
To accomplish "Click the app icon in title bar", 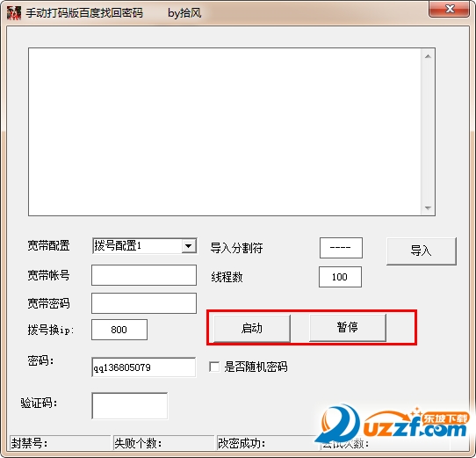I will click(x=14, y=13).
